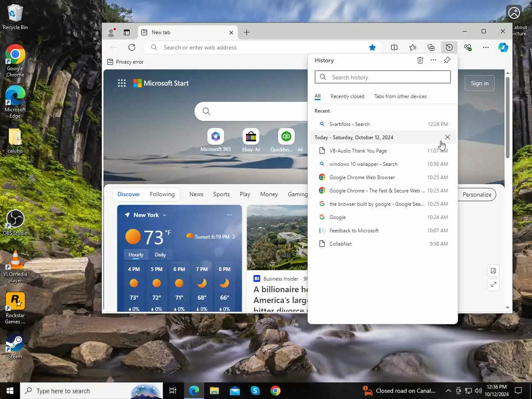Open Task View on the taskbar
The width and height of the screenshot is (532, 399).
click(173, 391)
